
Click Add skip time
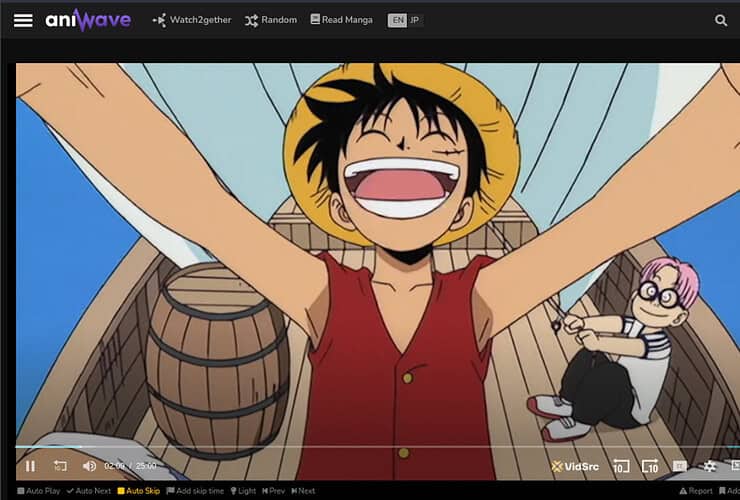(195, 491)
